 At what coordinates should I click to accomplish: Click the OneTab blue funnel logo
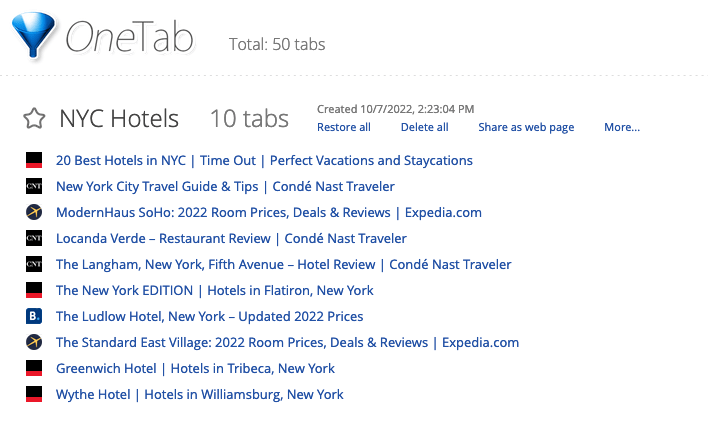pos(33,35)
